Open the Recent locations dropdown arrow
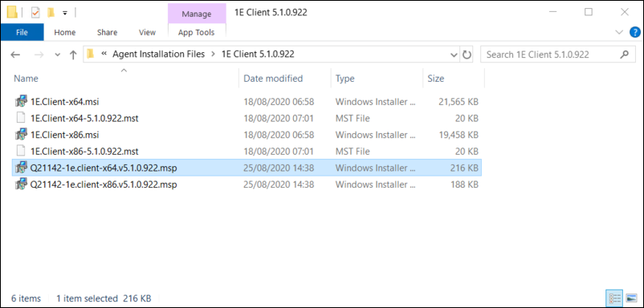Screen dimensions: 644x308 [57, 55]
